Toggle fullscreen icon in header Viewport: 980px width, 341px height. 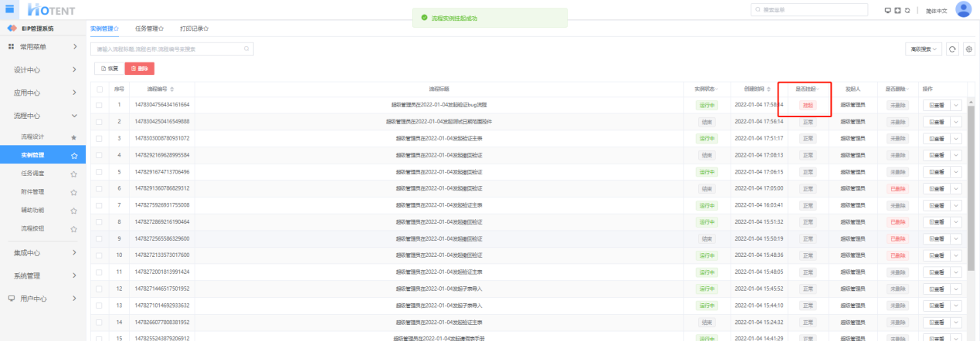(897, 9)
